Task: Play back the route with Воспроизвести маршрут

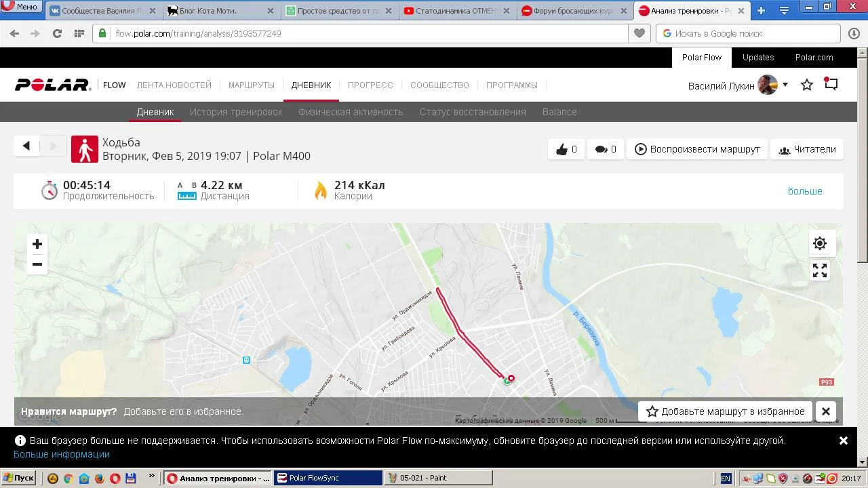Action: [697, 149]
